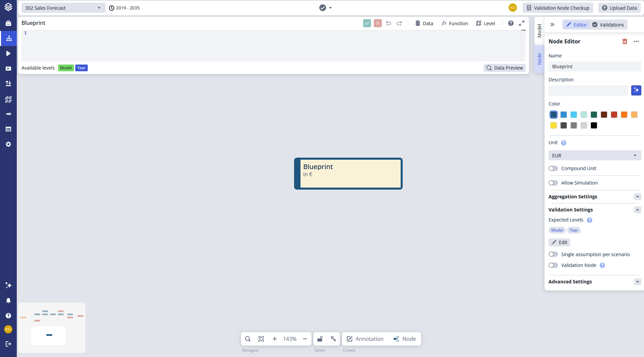This screenshot has height=357, width=644.
Task: Click the AI generate description sparkle button
Action: 636,90
